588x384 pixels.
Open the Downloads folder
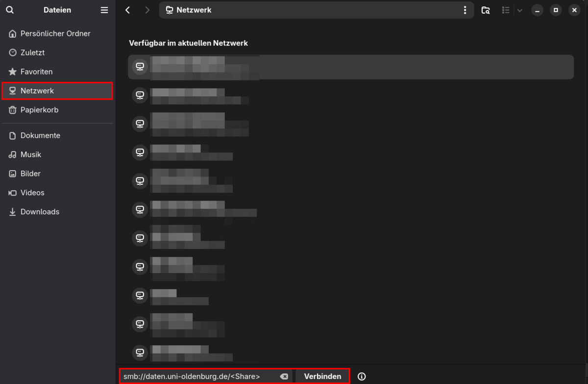[x=40, y=212]
